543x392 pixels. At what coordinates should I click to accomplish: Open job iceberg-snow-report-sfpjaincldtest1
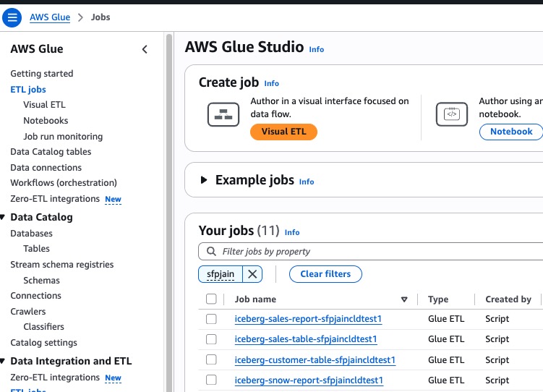click(x=309, y=380)
